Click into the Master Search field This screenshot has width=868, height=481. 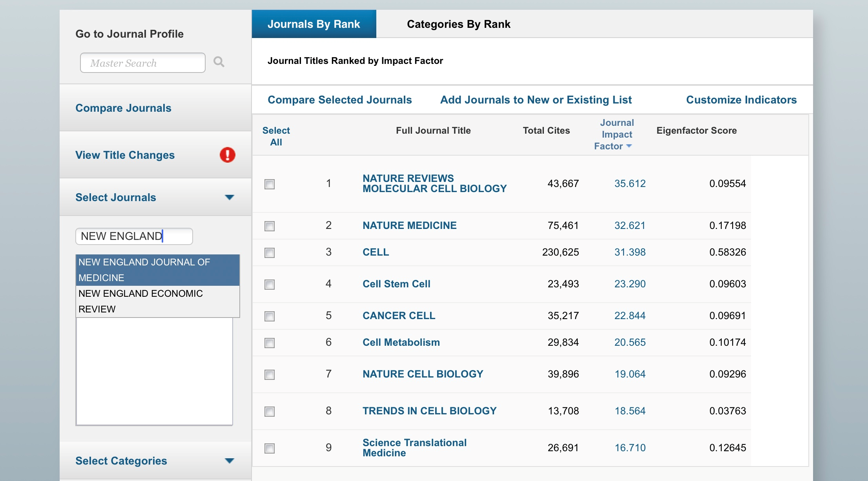click(x=142, y=63)
